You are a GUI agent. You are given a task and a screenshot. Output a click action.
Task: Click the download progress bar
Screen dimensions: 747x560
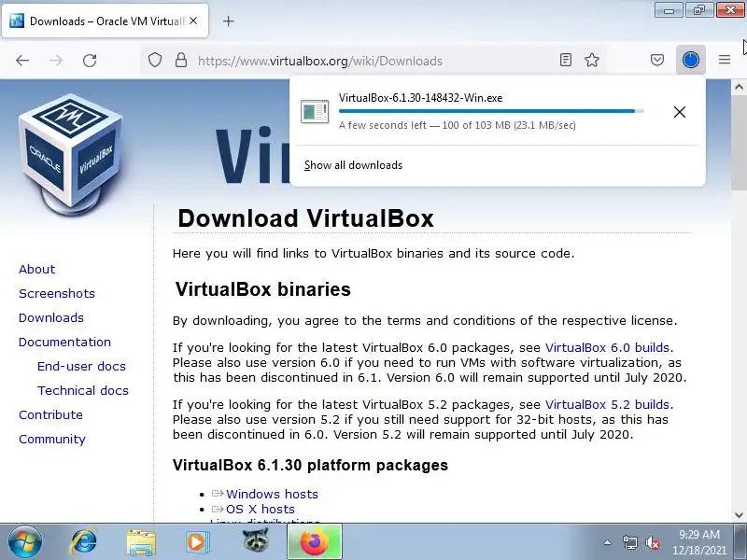491,111
